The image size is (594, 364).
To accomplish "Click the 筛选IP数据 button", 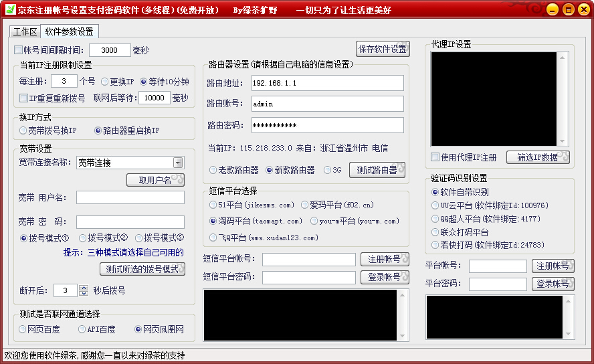I will 538,157.
